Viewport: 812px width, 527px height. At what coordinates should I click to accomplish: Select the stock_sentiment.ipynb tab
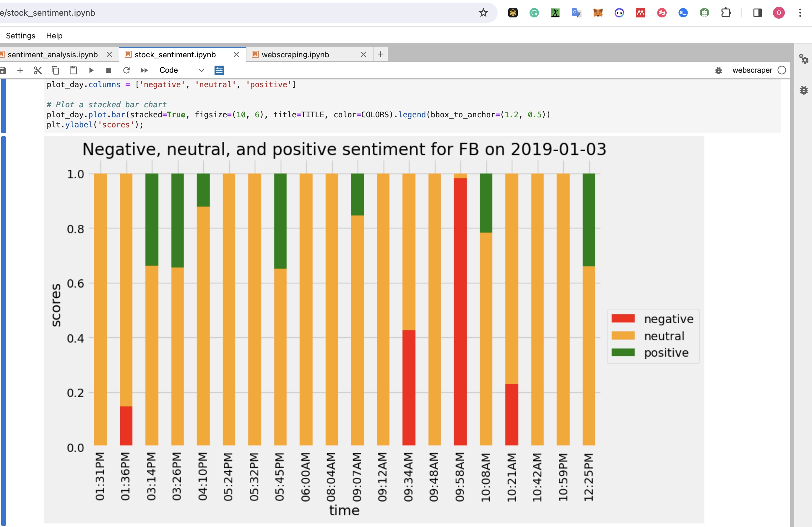coord(175,55)
